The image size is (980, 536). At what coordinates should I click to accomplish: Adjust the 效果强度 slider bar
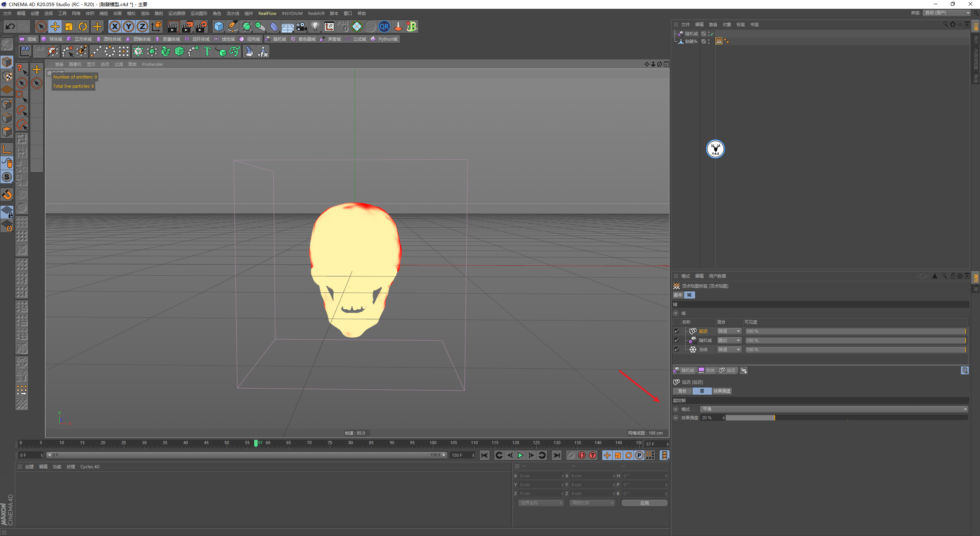click(846, 418)
